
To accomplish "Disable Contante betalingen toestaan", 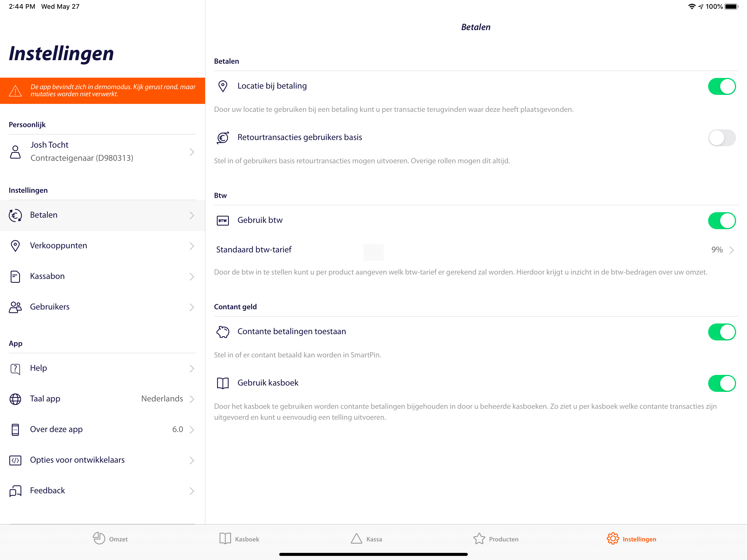I will [x=722, y=332].
